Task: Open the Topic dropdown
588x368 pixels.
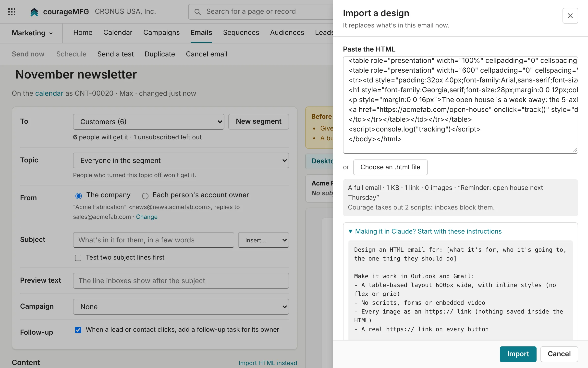Action: tap(181, 160)
